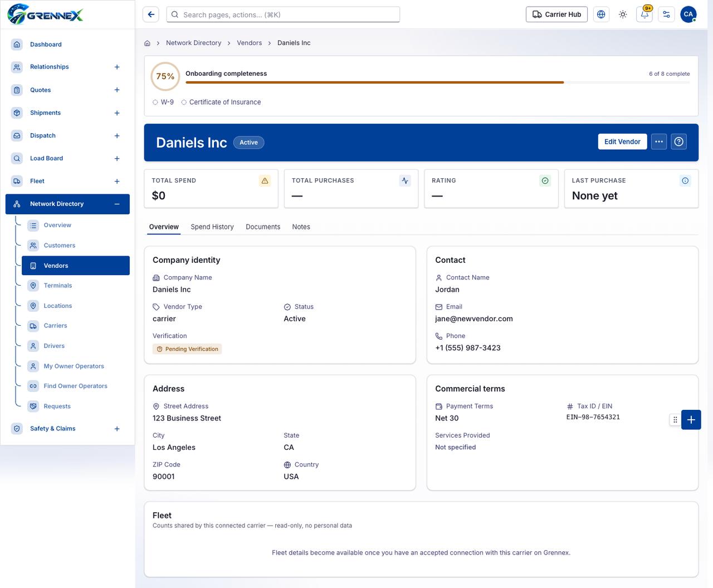
Task: Go to Network Directory breadcrumb
Action: (194, 43)
